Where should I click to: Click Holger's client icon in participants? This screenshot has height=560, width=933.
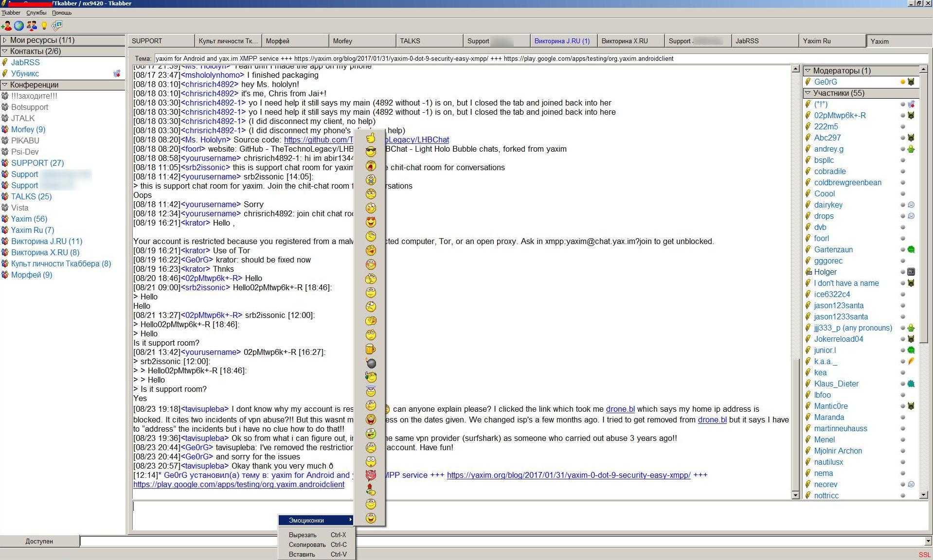(x=911, y=272)
